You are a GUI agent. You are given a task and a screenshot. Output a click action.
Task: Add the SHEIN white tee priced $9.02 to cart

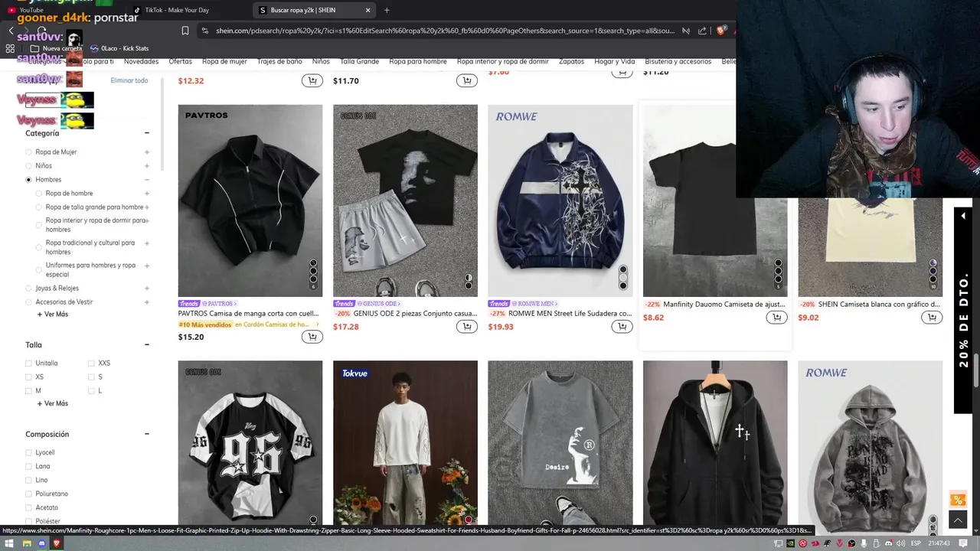[x=932, y=318]
